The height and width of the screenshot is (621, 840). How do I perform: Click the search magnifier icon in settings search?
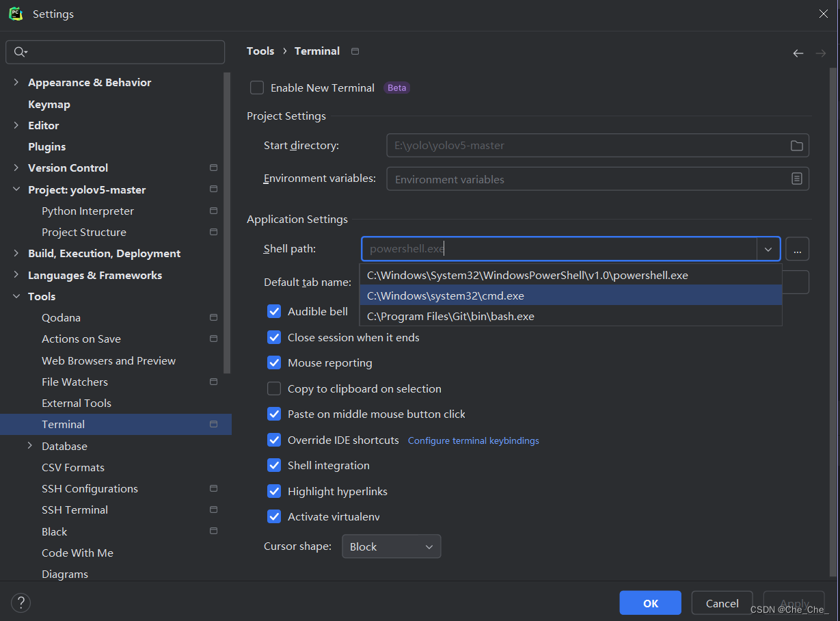pyautogui.click(x=20, y=52)
